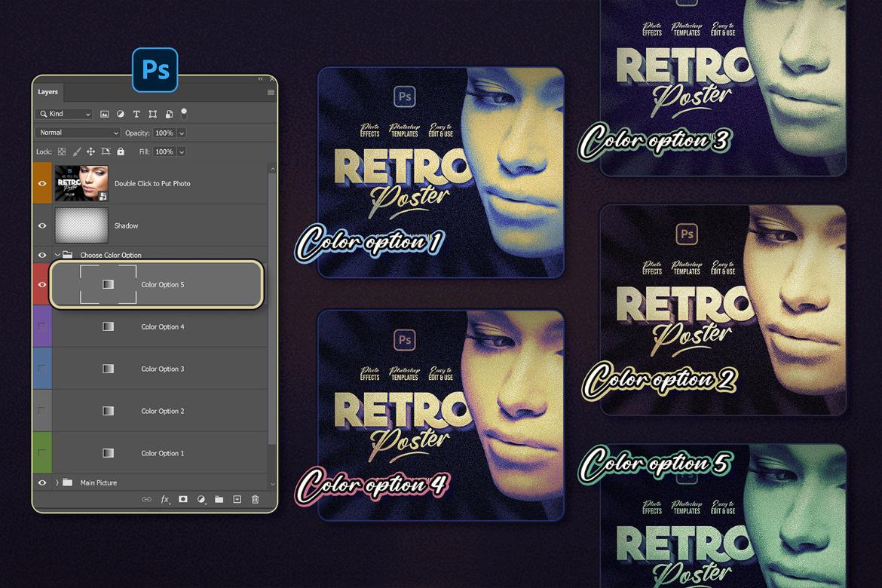Image resolution: width=882 pixels, height=588 pixels.
Task: Click the Main Picture folder icon
Action: click(x=68, y=482)
